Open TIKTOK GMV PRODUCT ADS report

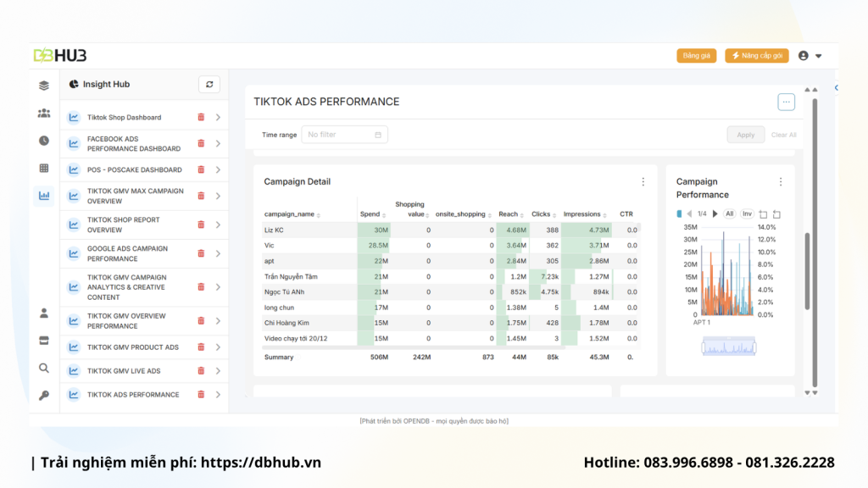[x=133, y=347]
